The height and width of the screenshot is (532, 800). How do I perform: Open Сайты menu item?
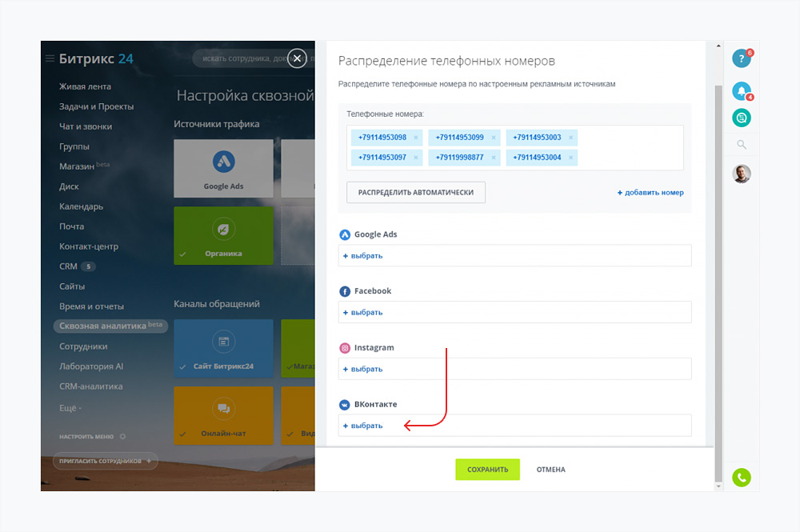pyautogui.click(x=72, y=286)
